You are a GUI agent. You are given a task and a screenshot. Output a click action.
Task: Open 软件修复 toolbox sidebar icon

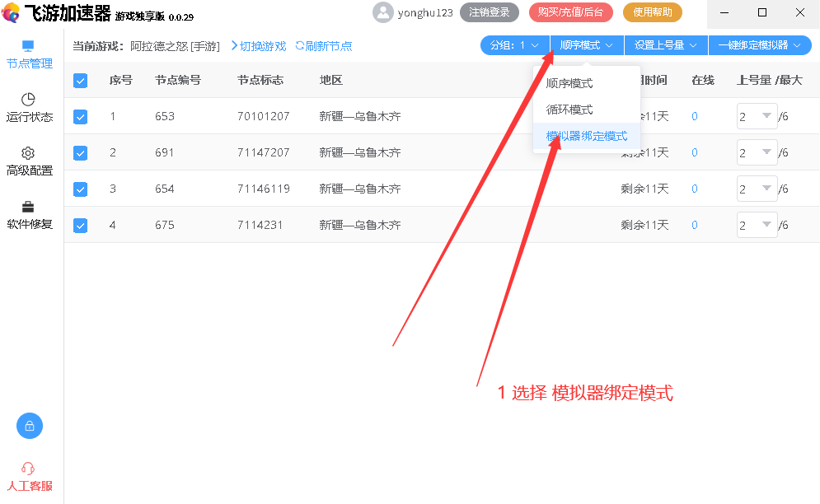click(x=28, y=207)
